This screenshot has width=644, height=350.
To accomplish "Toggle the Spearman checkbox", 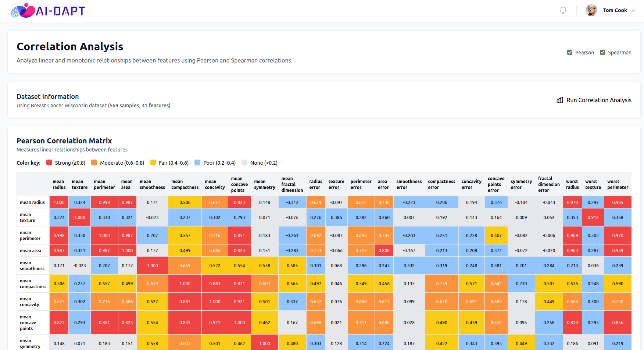I will coord(602,52).
